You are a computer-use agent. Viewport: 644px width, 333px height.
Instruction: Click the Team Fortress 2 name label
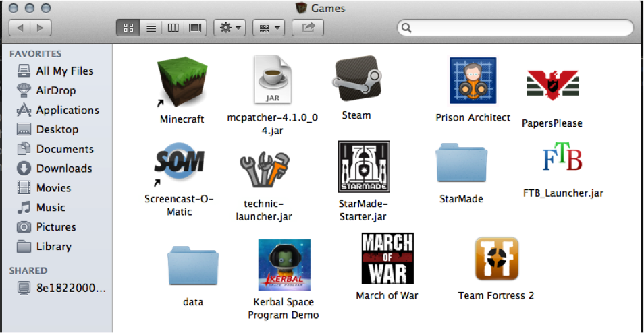tap(495, 295)
